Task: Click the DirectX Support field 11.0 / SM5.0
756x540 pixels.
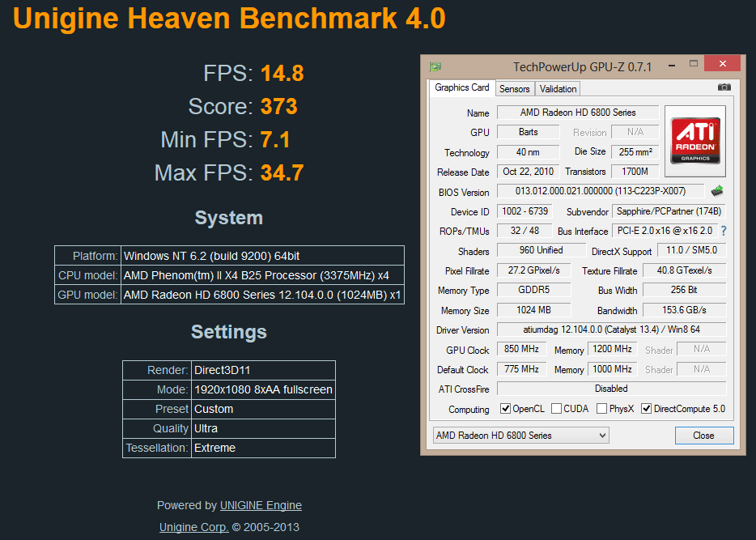Action: [691, 249]
